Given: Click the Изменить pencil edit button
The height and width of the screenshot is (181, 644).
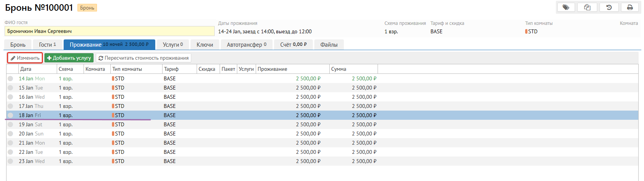Looking at the screenshot, I should coord(25,58).
